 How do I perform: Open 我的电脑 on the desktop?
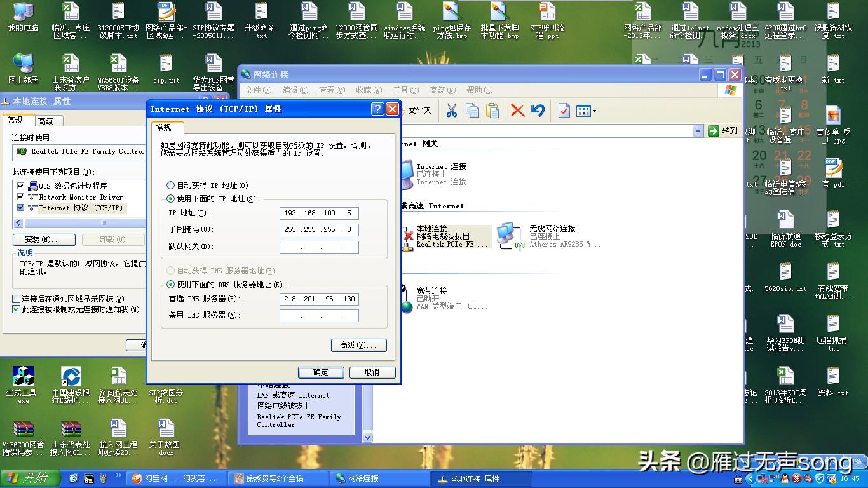pyautogui.click(x=24, y=14)
